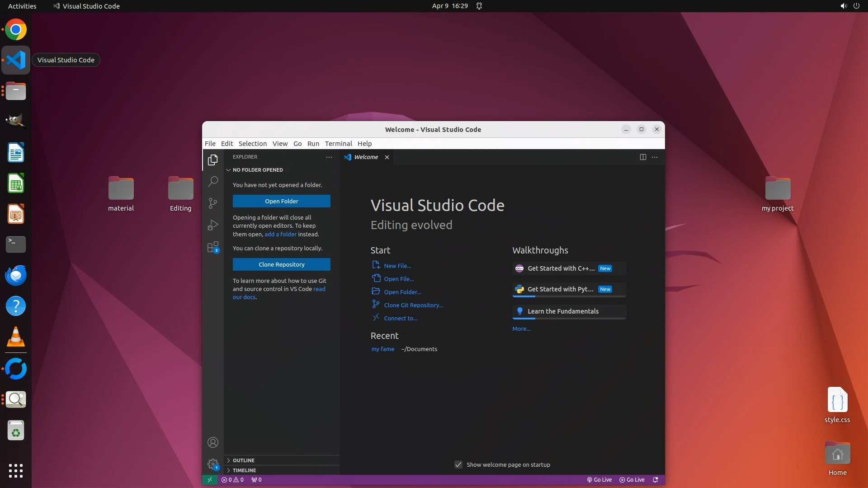This screenshot has height=488, width=868.
Task: Click the errors and warnings status indicator
Action: pyautogui.click(x=232, y=480)
